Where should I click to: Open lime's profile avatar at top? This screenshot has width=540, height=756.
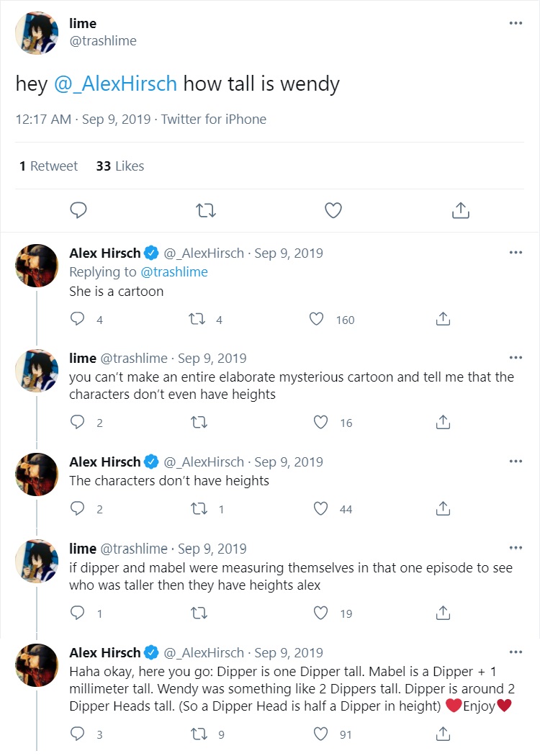pos(37,32)
